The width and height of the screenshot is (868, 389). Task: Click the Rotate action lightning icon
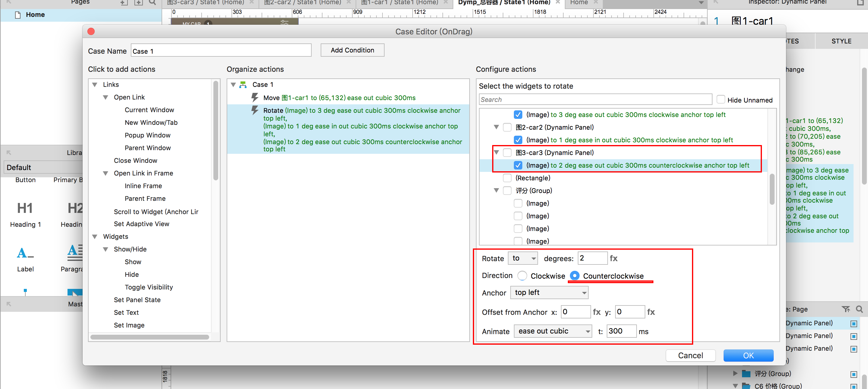click(x=255, y=110)
